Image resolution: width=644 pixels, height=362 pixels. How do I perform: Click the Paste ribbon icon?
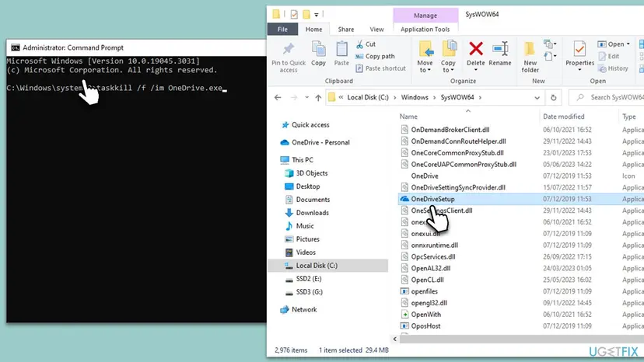(341, 50)
